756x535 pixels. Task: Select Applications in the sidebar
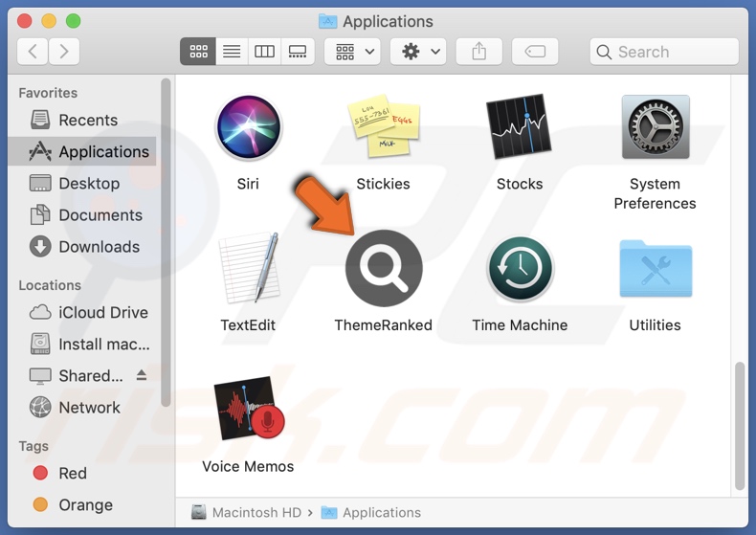82,151
